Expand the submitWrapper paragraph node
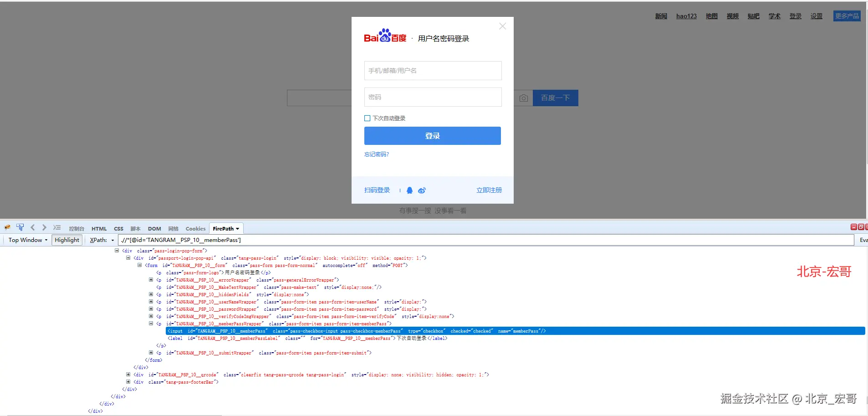 pyautogui.click(x=151, y=353)
